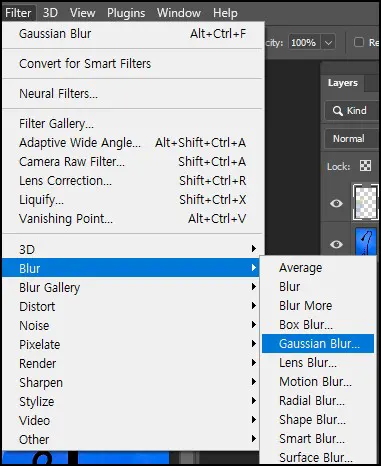381x466 pixels.
Task: Select the transparent layer thumbnail
Action: point(366,202)
